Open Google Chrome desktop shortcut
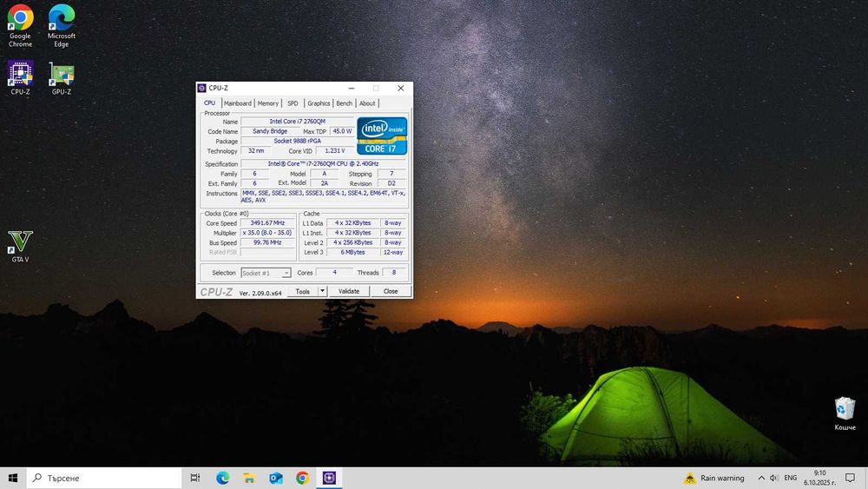 (x=21, y=25)
